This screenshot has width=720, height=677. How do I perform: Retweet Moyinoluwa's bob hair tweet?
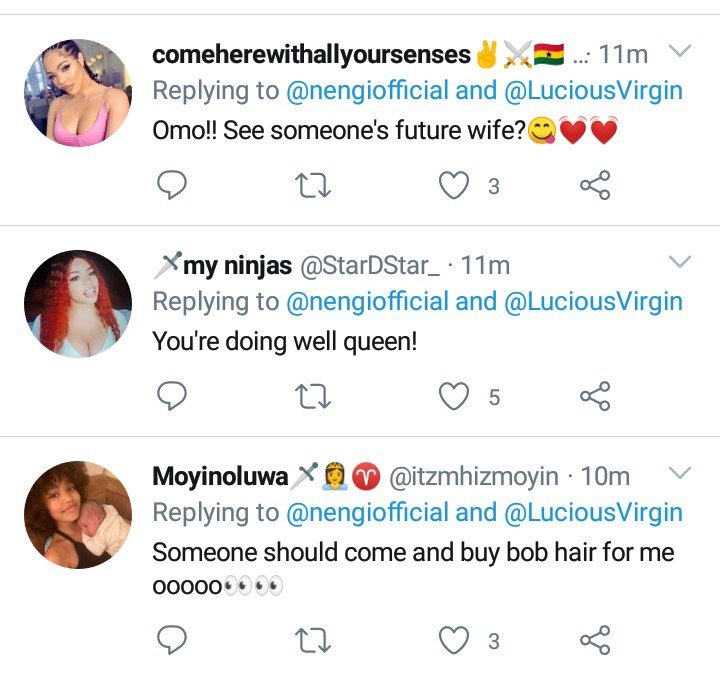[x=314, y=640]
